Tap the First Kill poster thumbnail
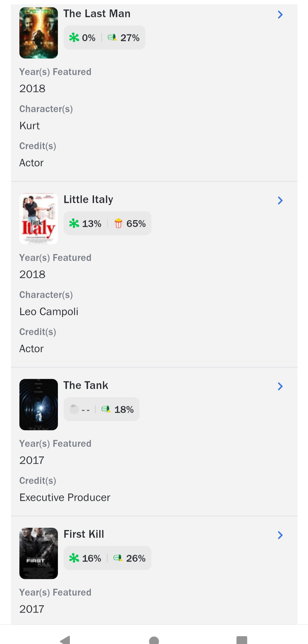The height and width of the screenshot is (644, 308). coord(38,553)
